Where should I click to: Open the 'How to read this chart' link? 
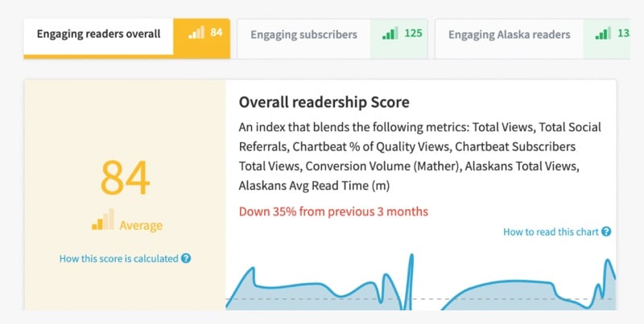[551, 232]
